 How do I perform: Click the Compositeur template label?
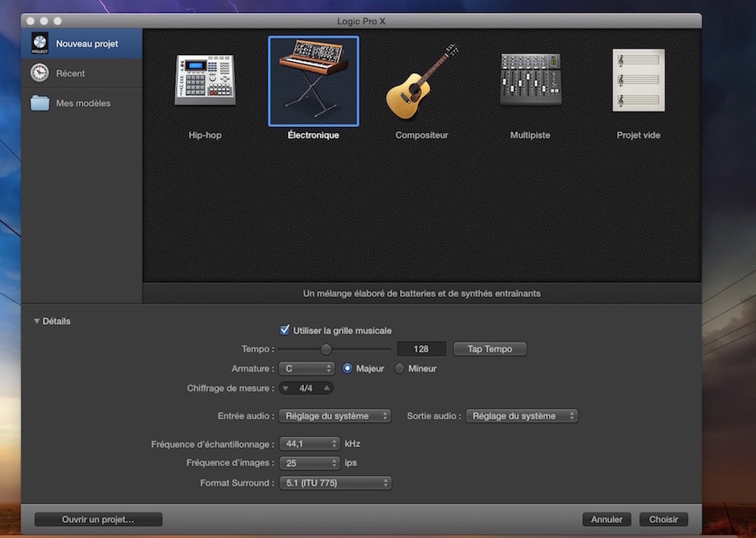tap(422, 135)
